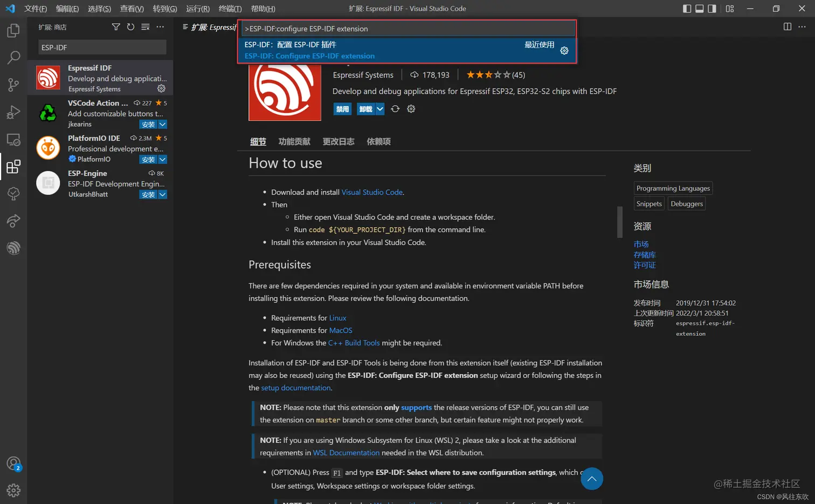The height and width of the screenshot is (504, 815).
Task: Open the Source Control view
Action: tap(13, 85)
